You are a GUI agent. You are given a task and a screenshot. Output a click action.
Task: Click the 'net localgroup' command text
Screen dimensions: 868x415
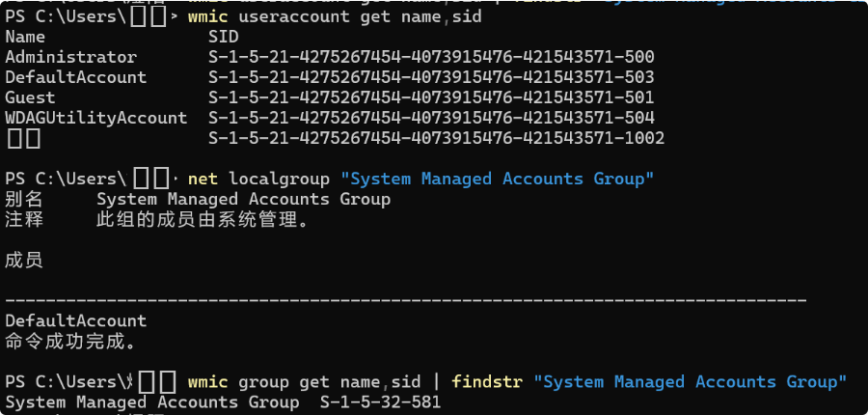click(259, 179)
